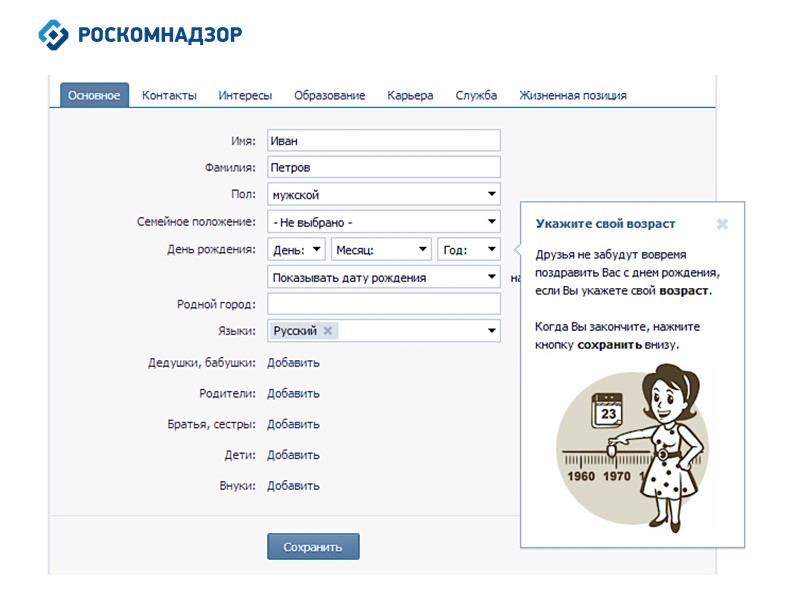Screen dimensions: 800x600
Task: Open the Пол dropdown
Action: coord(384,194)
